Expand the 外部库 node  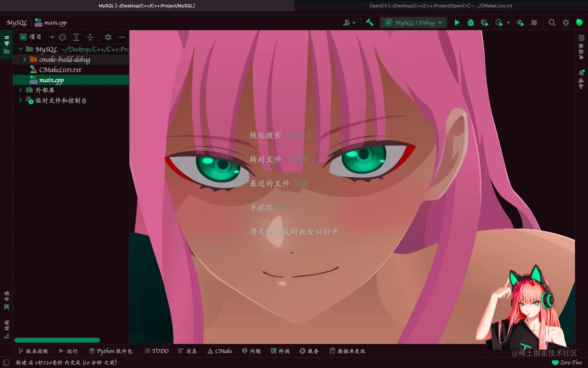pyautogui.click(x=20, y=90)
